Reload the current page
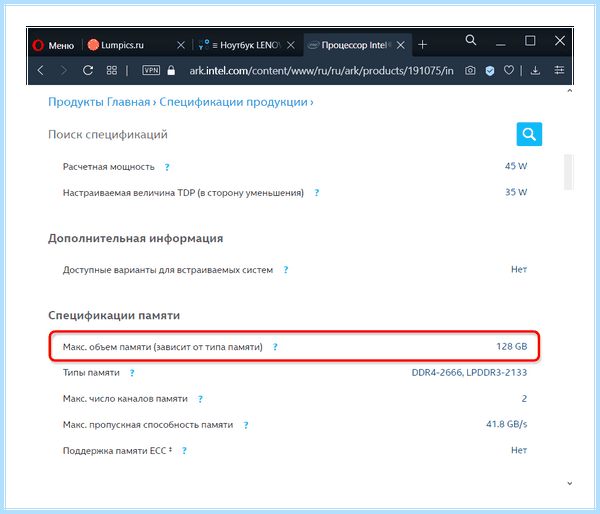This screenshot has height=514, width=600. (88, 70)
